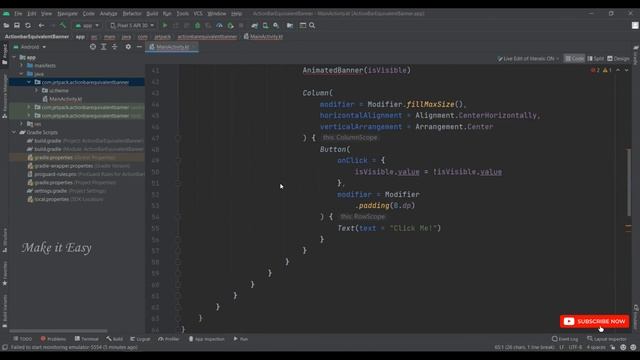Switch editor to Design view mode
This screenshot has width=640, height=360.
pyautogui.click(x=618, y=58)
